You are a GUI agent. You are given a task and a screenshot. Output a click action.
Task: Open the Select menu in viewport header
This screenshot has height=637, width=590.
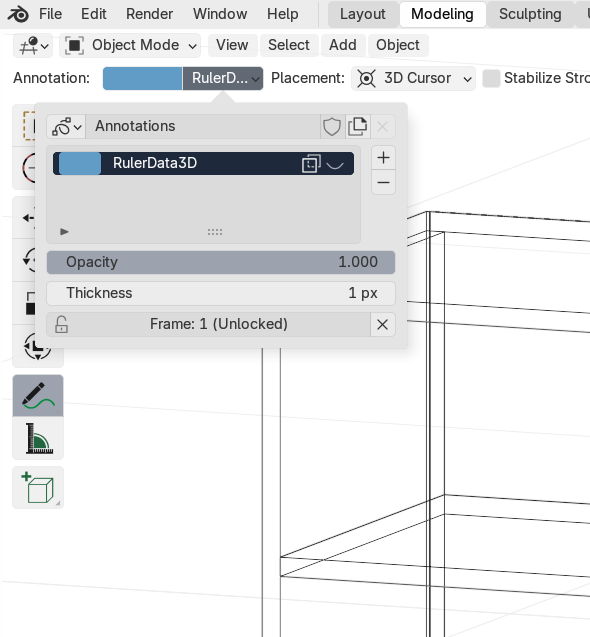pyautogui.click(x=288, y=45)
